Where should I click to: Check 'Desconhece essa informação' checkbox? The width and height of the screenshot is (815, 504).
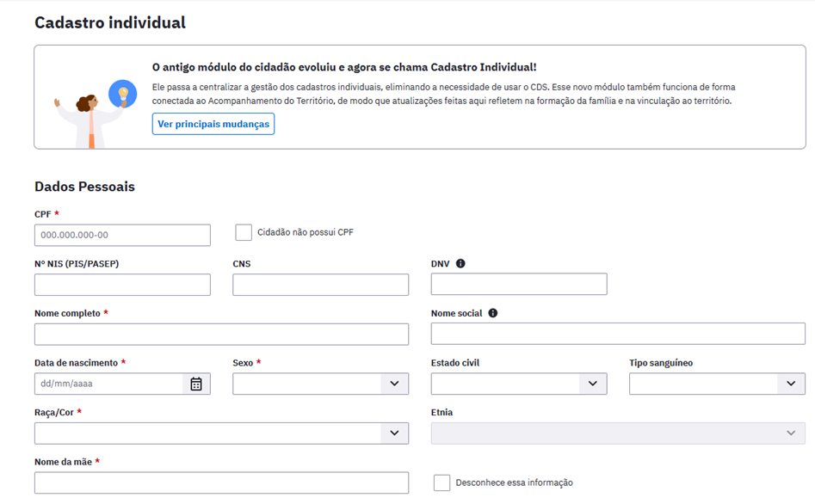(x=441, y=482)
